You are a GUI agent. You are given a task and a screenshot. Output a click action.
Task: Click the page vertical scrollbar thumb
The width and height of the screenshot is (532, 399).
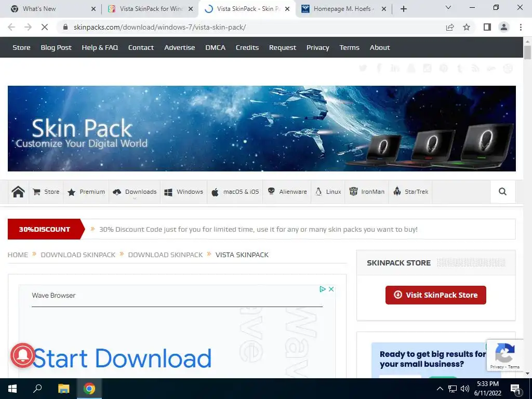pos(527,52)
